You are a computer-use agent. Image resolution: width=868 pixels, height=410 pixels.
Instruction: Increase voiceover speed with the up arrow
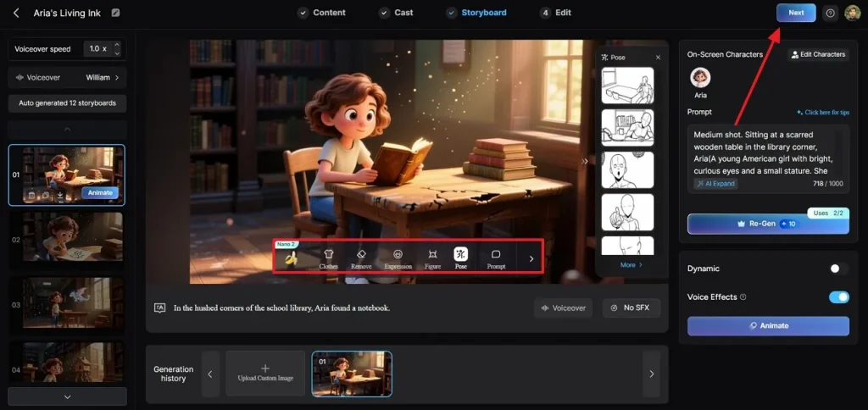117,45
